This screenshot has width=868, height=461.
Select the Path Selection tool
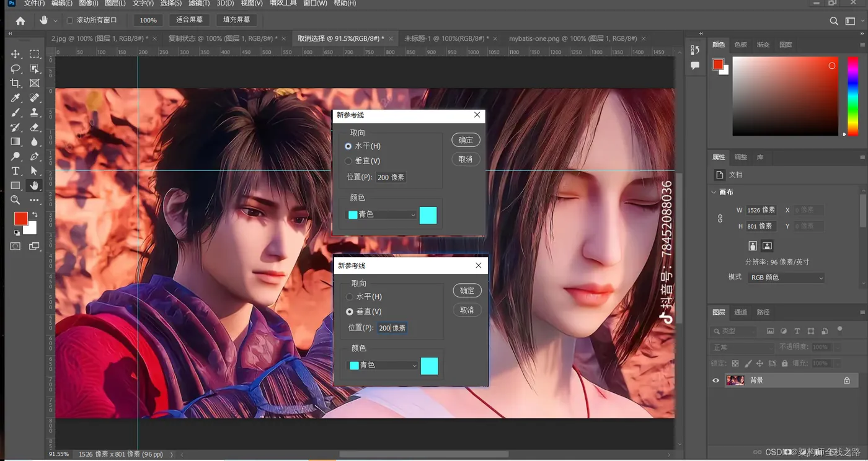tap(34, 171)
